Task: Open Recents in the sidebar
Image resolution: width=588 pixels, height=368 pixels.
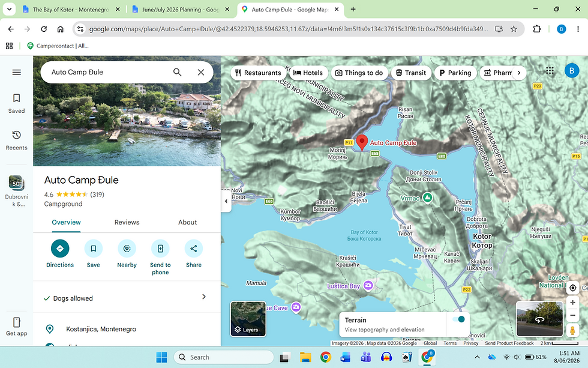Action: tap(17, 140)
